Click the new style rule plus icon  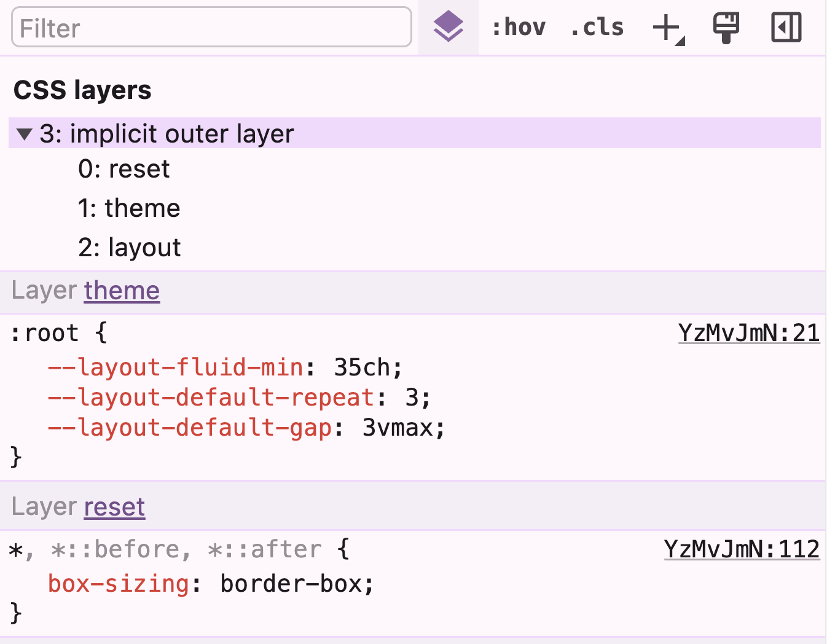[666, 27]
